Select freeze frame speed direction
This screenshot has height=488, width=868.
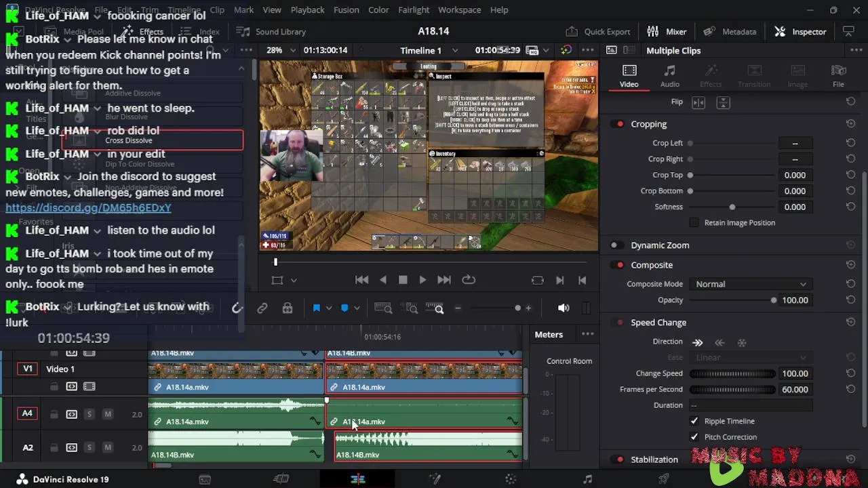coord(741,342)
